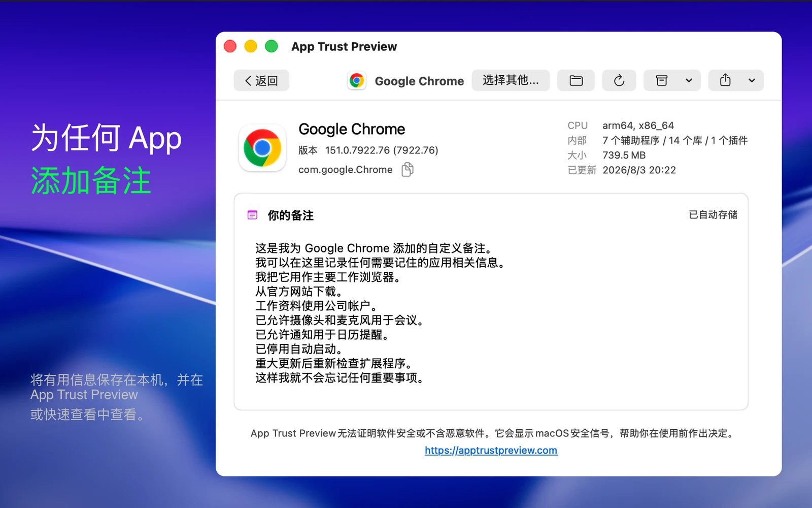Click the refresh arrow icon
The width and height of the screenshot is (812, 508).
coord(619,80)
